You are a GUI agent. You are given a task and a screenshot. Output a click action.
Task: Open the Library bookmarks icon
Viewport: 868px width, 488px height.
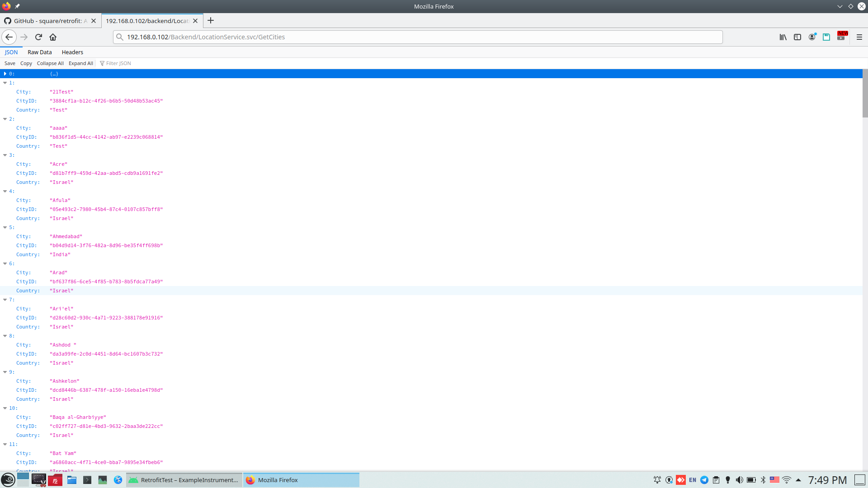(783, 37)
